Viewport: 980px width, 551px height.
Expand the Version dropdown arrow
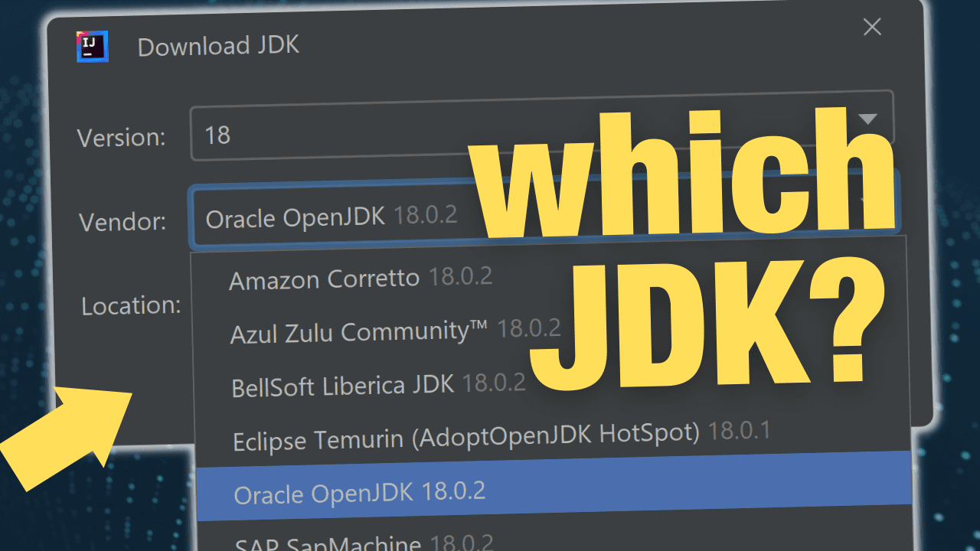point(867,119)
